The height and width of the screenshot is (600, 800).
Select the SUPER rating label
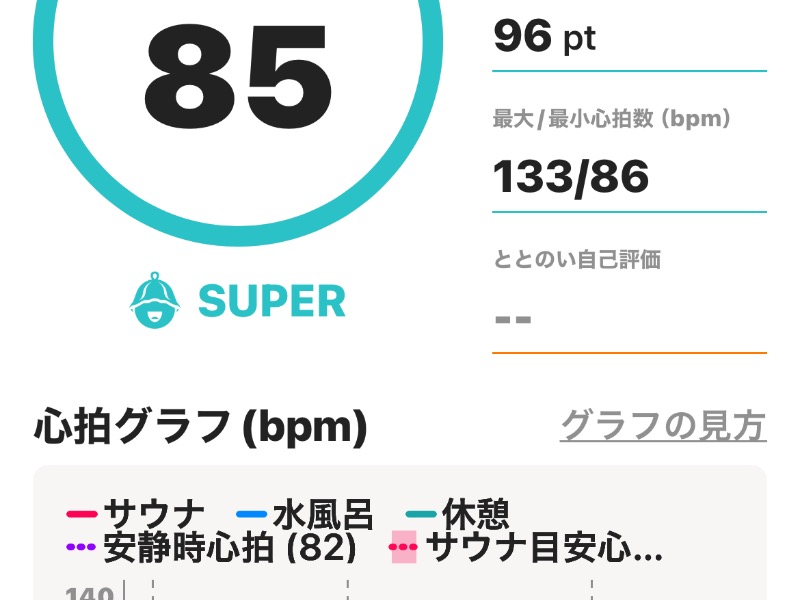pos(272,301)
